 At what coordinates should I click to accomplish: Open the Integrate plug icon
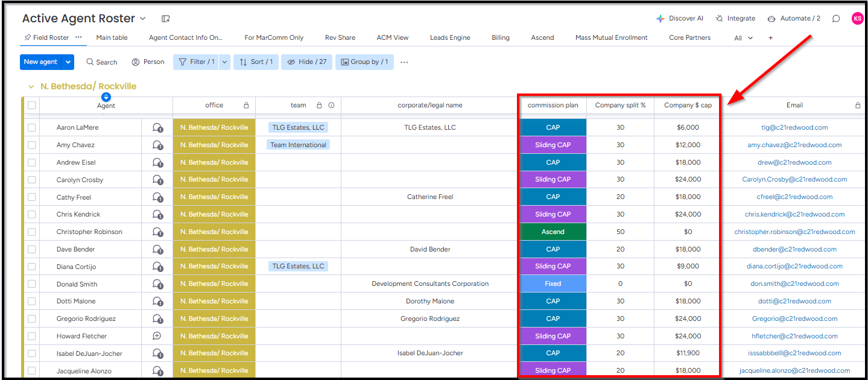pos(719,19)
